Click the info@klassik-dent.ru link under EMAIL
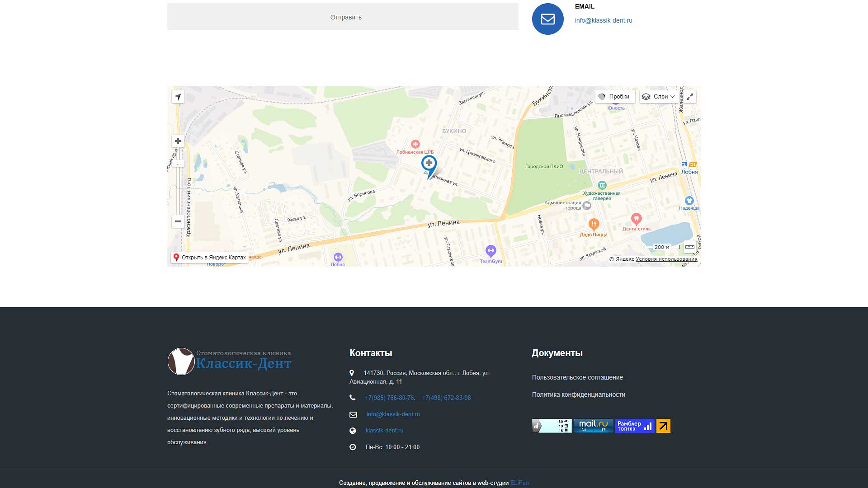The image size is (868, 488). pyautogui.click(x=604, y=20)
